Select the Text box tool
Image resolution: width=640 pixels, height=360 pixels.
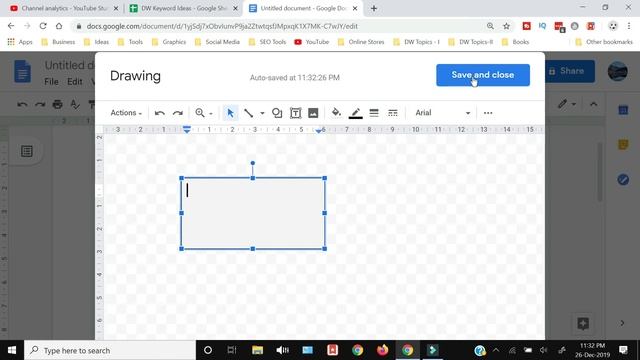(x=295, y=113)
